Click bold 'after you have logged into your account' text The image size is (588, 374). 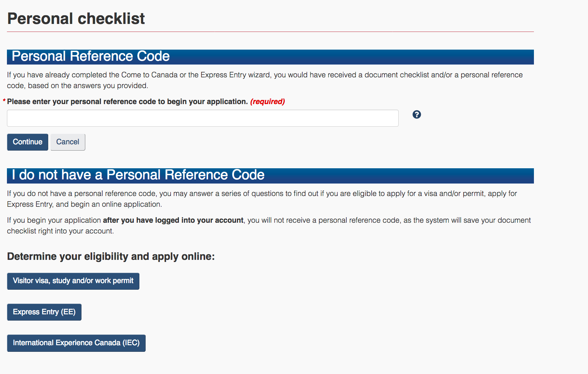173,220
